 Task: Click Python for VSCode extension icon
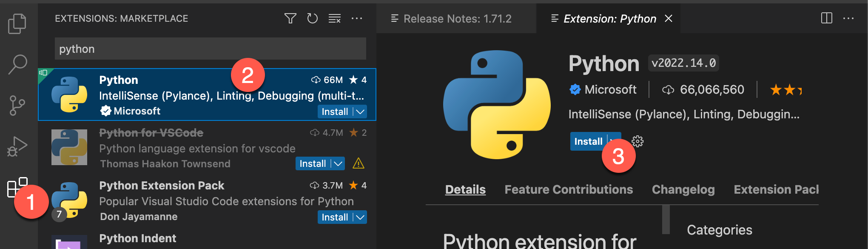69,147
